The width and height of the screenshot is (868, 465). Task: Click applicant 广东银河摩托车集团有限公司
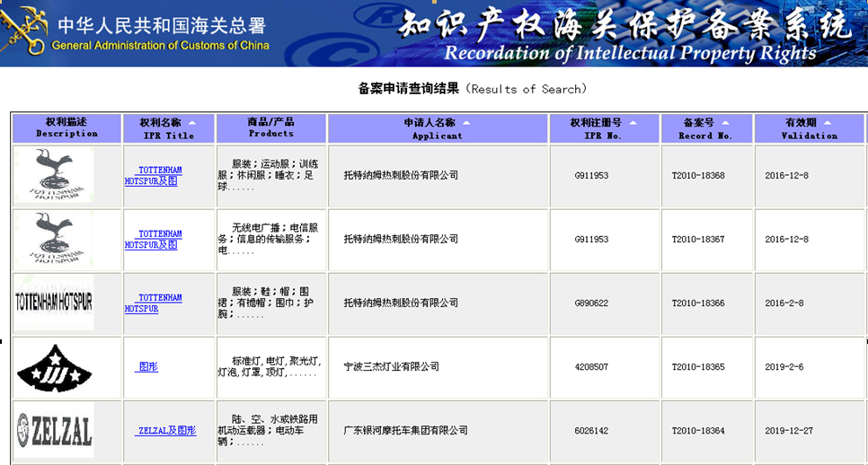tap(406, 431)
